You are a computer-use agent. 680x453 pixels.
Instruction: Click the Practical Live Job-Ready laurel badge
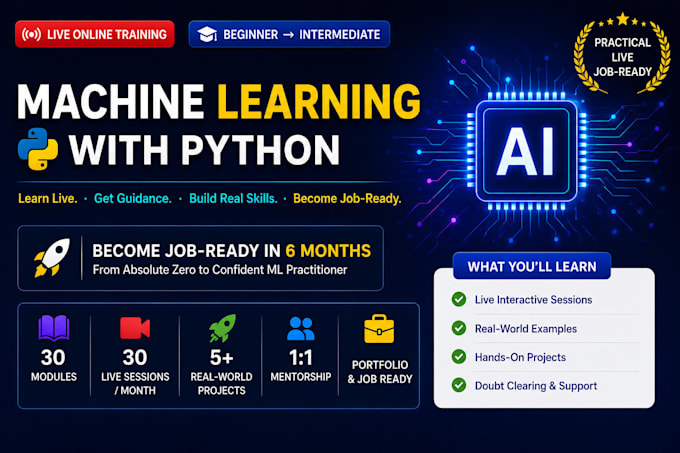[x=622, y=54]
